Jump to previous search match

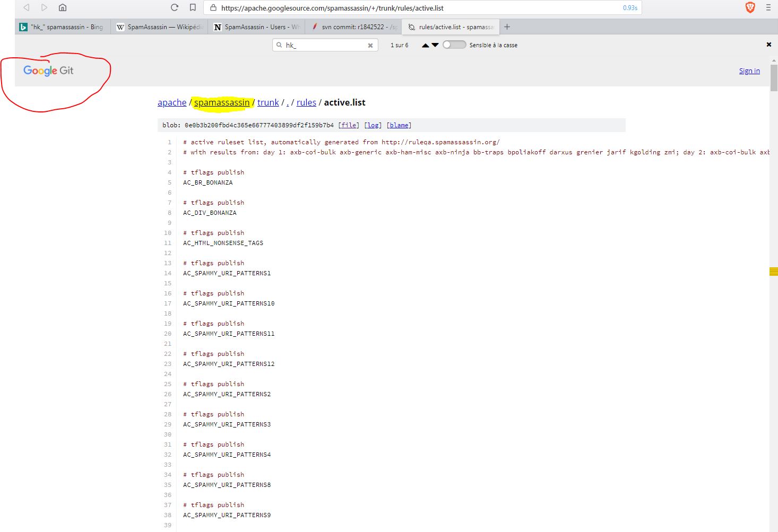pyautogui.click(x=425, y=45)
